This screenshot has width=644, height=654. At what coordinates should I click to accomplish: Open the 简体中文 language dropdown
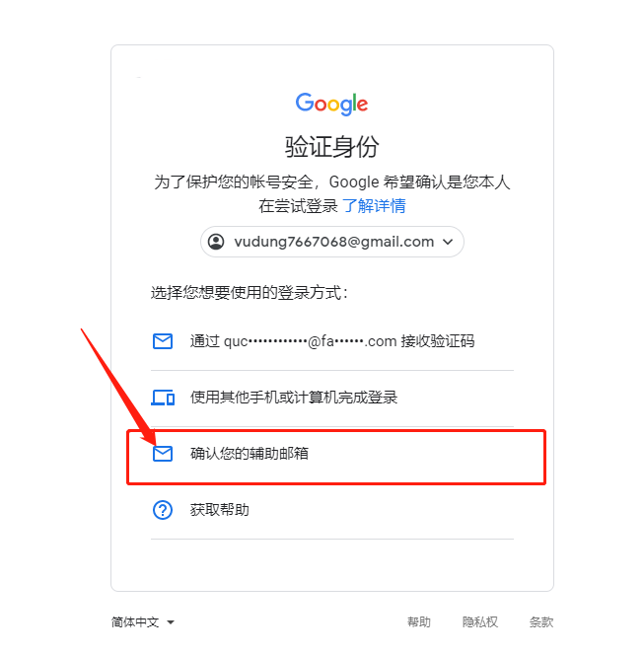tap(143, 621)
